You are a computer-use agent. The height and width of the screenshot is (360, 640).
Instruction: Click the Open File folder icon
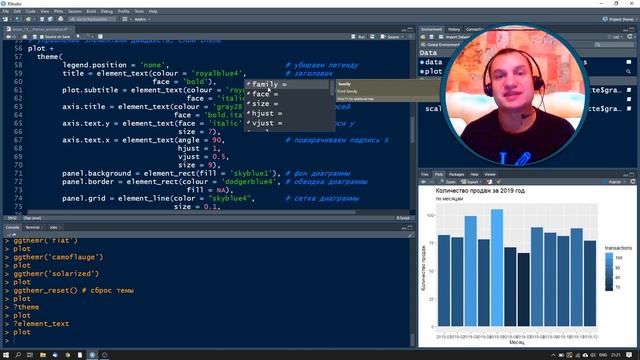[x=28, y=19]
